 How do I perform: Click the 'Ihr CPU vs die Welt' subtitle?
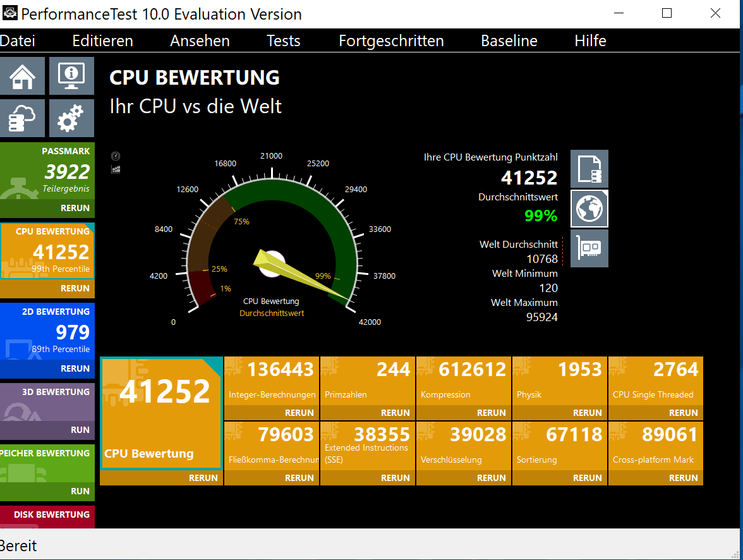(x=195, y=106)
